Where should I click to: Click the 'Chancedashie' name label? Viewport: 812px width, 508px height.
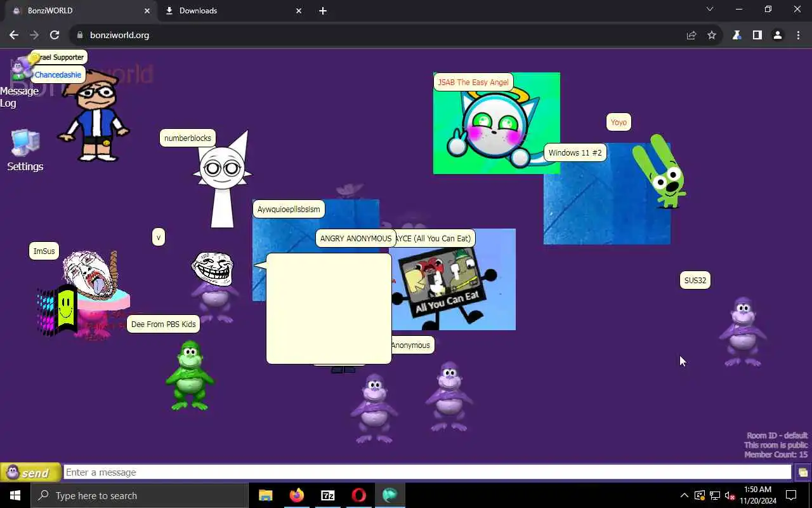click(x=58, y=75)
